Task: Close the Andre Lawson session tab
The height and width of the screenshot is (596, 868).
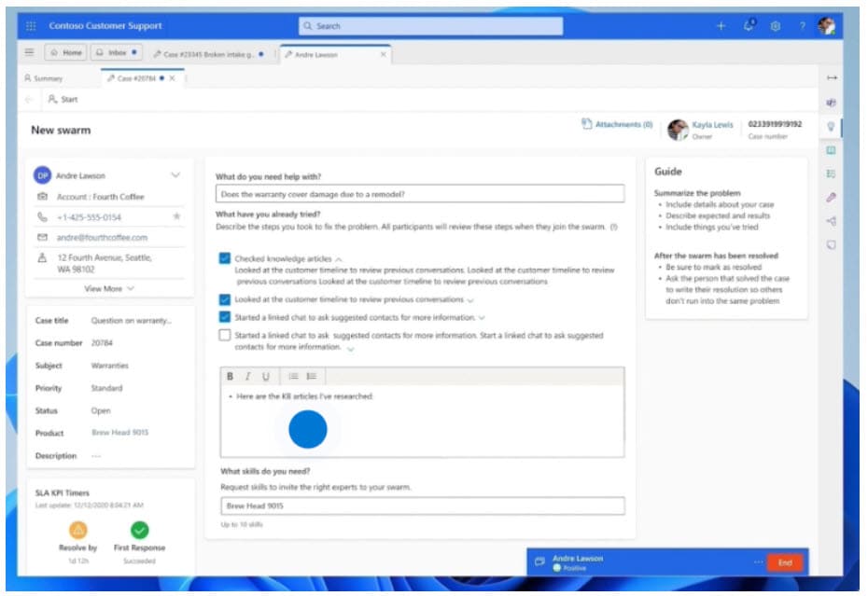Action: coord(383,54)
